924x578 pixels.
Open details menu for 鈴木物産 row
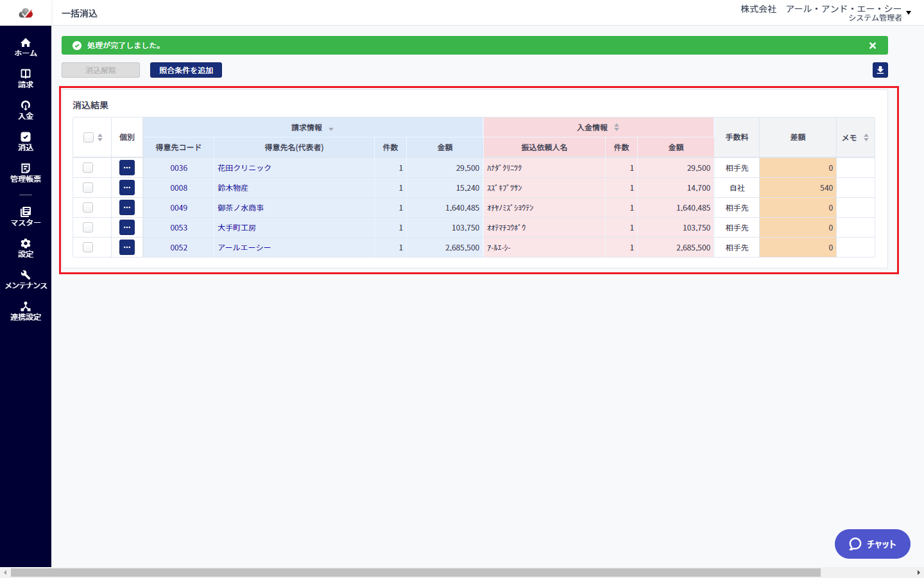coord(127,188)
